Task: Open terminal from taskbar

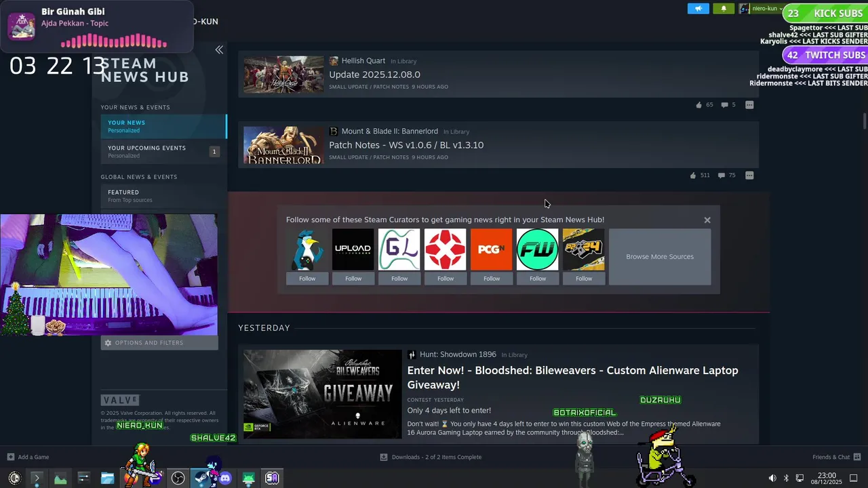Action: click(37, 478)
